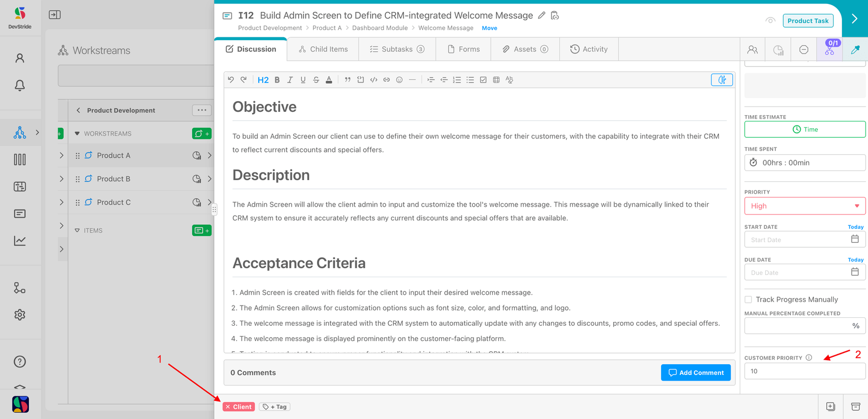Click the calendar icon in Due Date field

(x=854, y=272)
